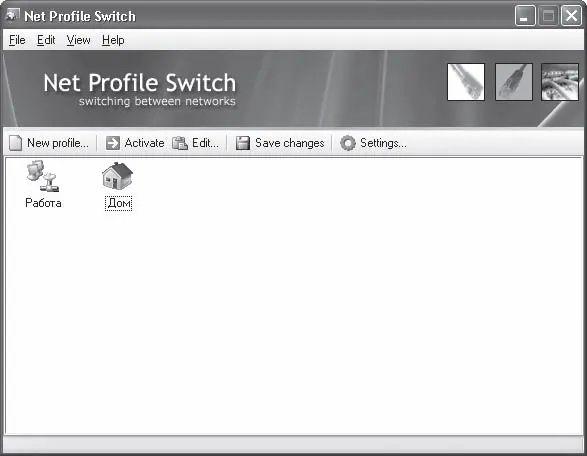This screenshot has width=587, height=456.
Task: Click the Save changes floppy icon
Action: tap(243, 143)
